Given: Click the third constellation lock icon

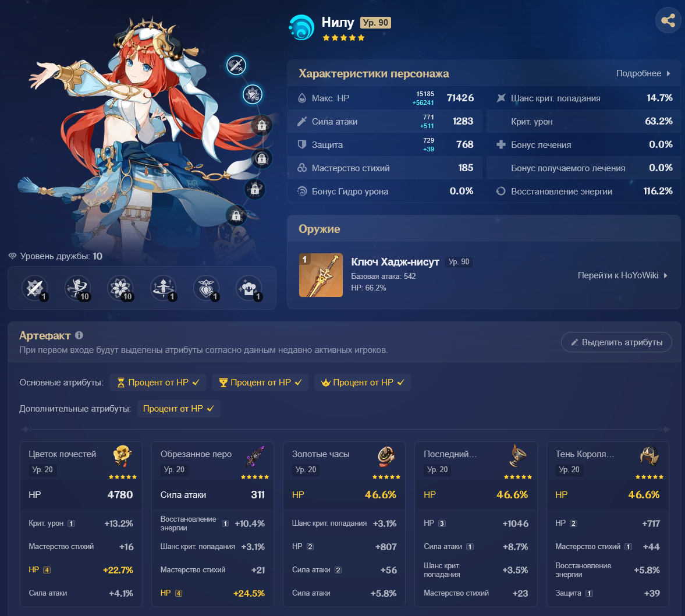Looking at the screenshot, I should click(x=262, y=126).
